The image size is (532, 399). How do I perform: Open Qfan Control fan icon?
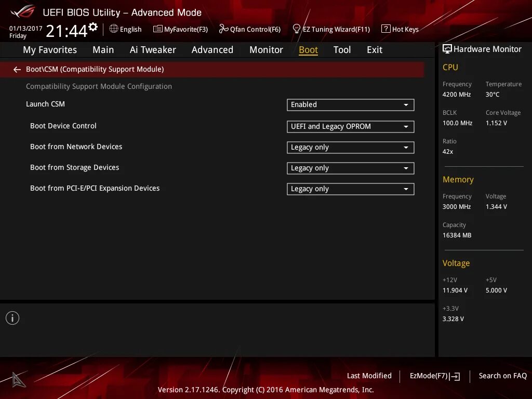[x=223, y=29]
